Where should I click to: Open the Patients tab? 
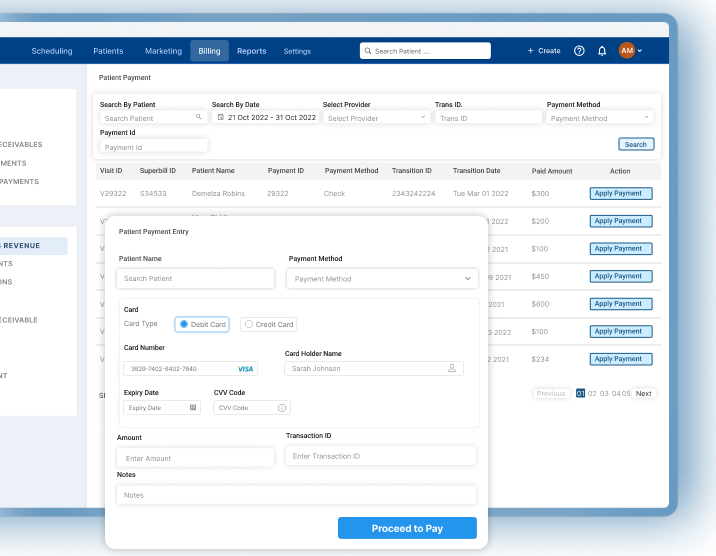click(108, 51)
